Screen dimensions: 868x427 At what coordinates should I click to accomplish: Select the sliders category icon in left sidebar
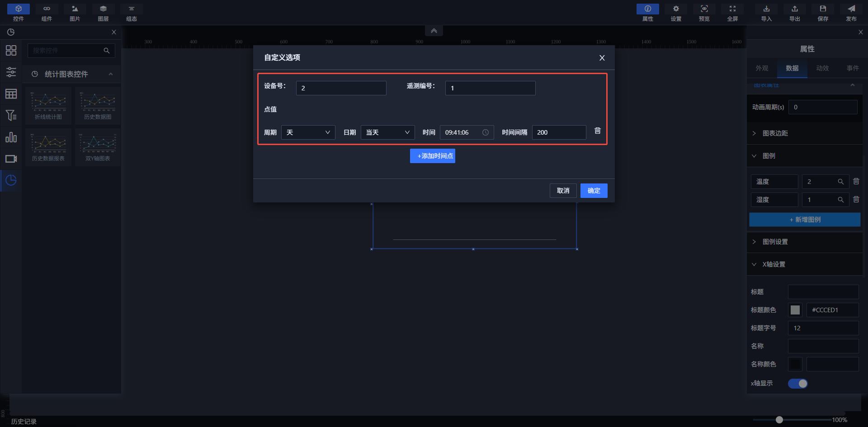[11, 72]
